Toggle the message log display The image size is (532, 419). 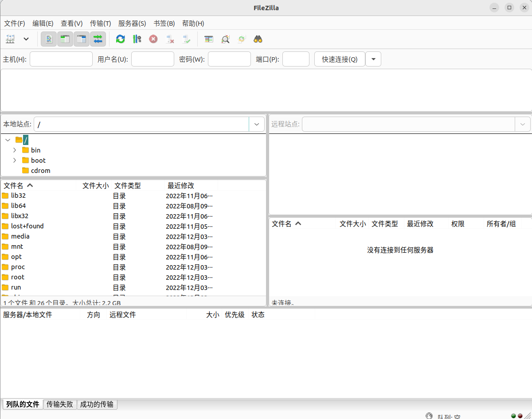49,39
